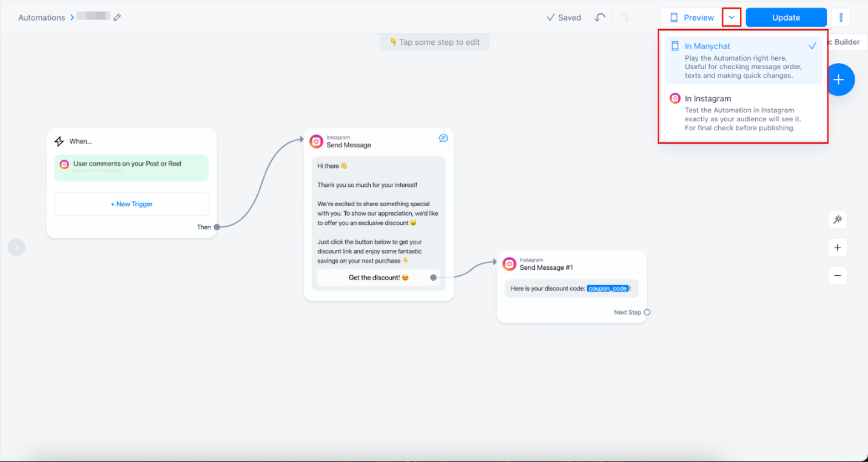Click the undo arrow icon
The width and height of the screenshot is (868, 462).
click(600, 18)
